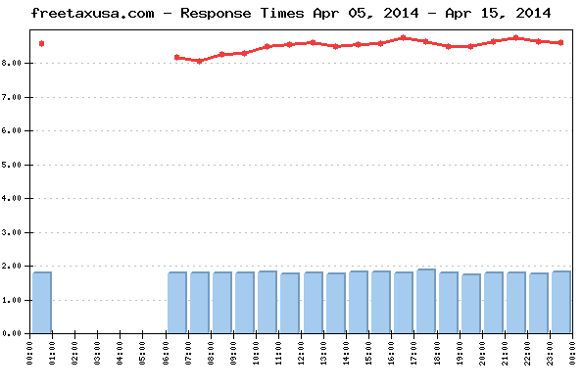Click the 1.00 y-axis label
The width and height of the screenshot is (583, 392).
pyautogui.click(x=11, y=300)
